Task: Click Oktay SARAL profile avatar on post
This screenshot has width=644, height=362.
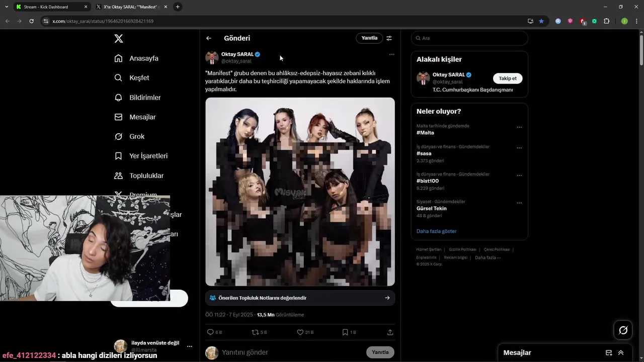Action: [212, 57]
